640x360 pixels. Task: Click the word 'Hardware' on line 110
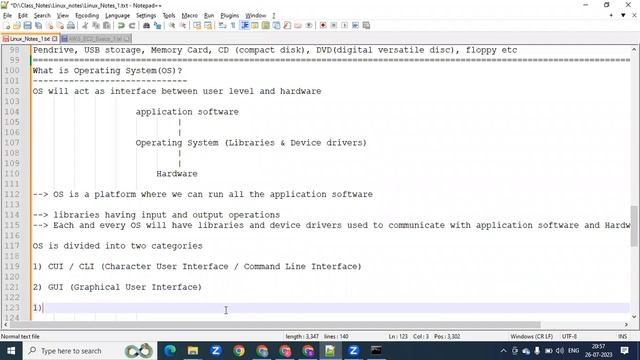177,173
